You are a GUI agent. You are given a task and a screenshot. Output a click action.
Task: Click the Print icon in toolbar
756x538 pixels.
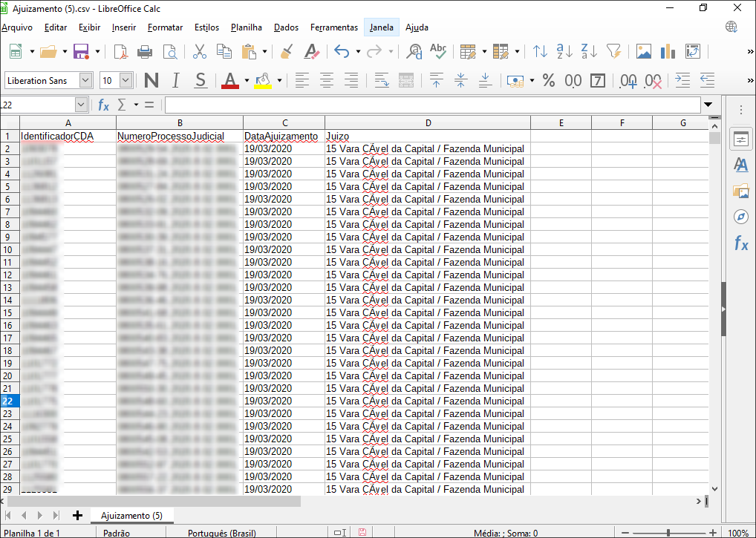(x=145, y=52)
